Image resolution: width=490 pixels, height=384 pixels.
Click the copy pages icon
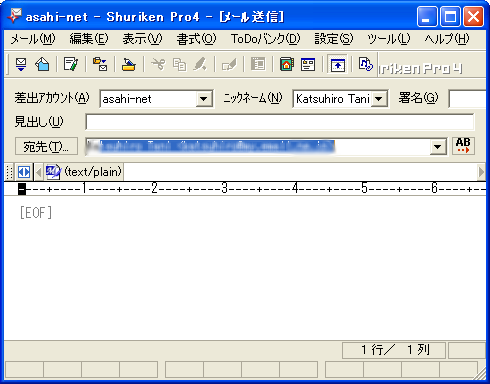click(179, 64)
